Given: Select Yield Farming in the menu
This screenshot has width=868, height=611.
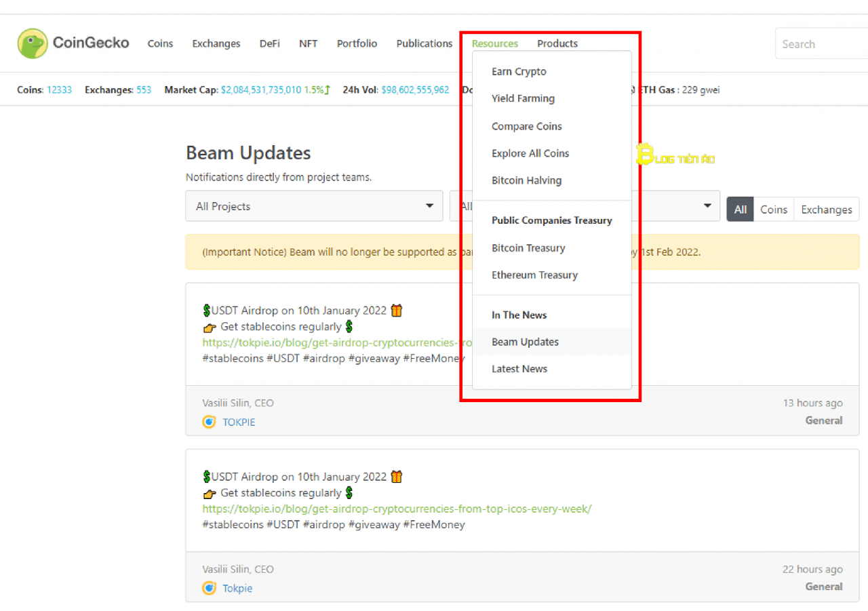Looking at the screenshot, I should 523,99.
